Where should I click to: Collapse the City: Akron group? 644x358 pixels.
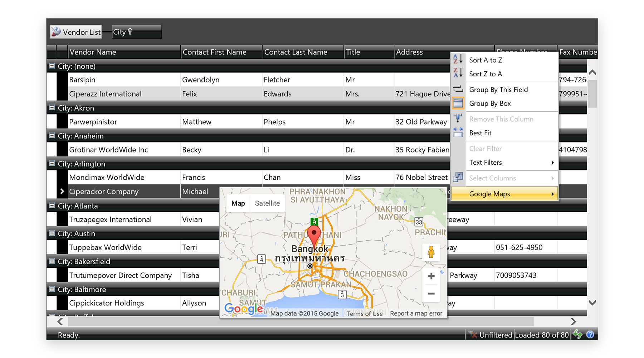click(52, 108)
